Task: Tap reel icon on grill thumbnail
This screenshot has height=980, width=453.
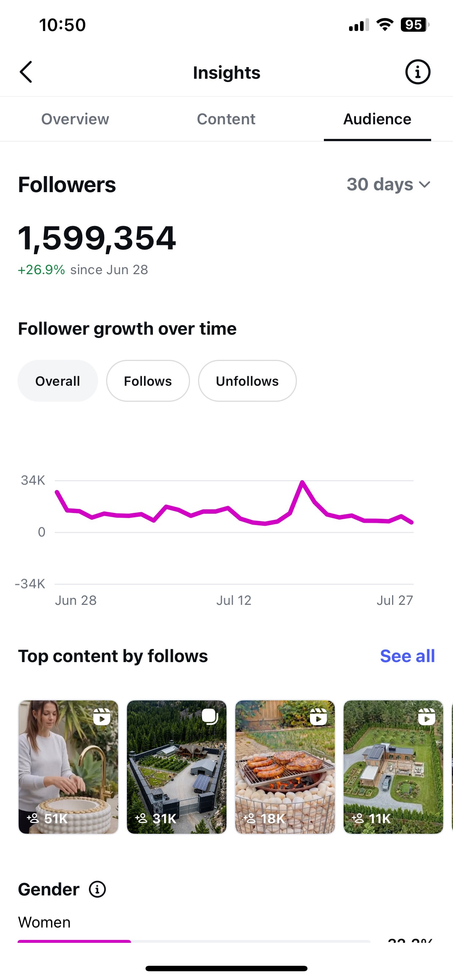Action: coord(318,717)
